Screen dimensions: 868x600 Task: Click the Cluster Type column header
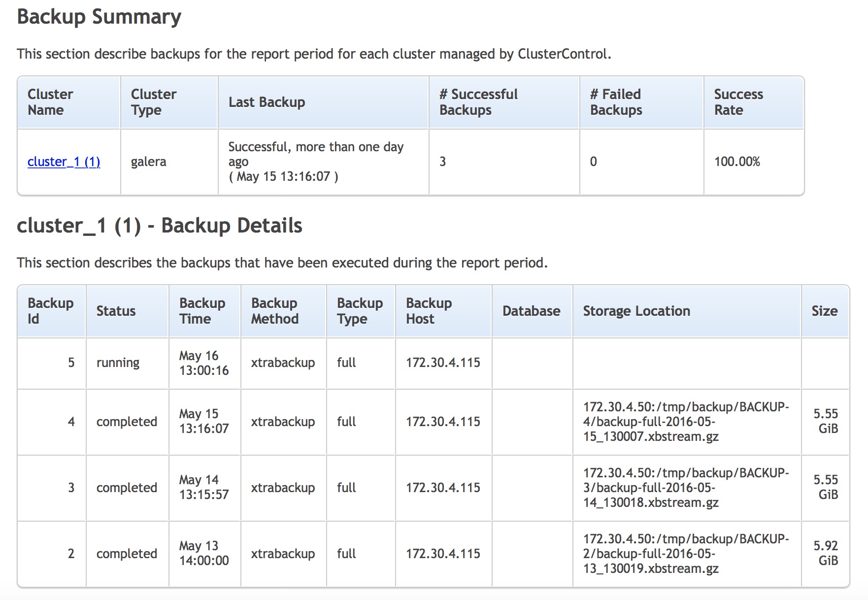[169, 102]
